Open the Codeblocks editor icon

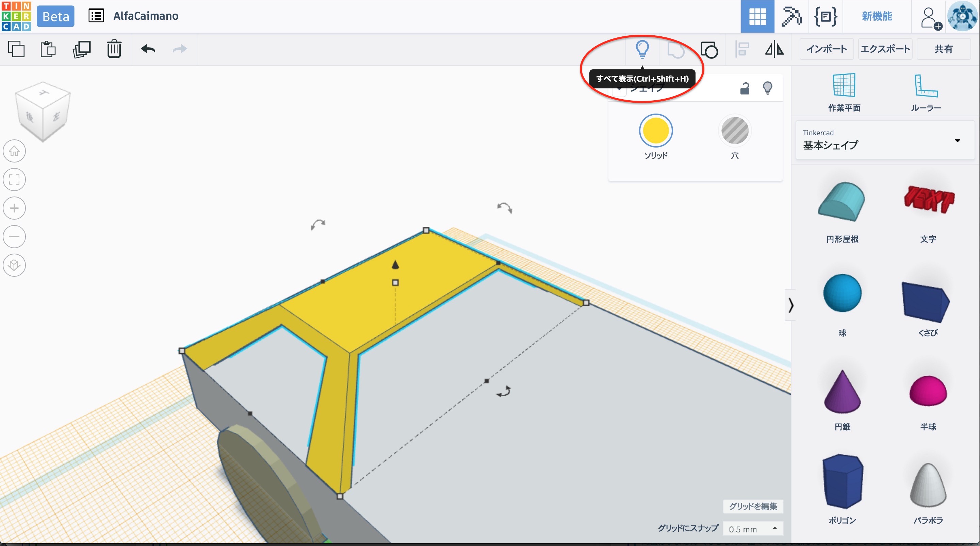click(825, 16)
